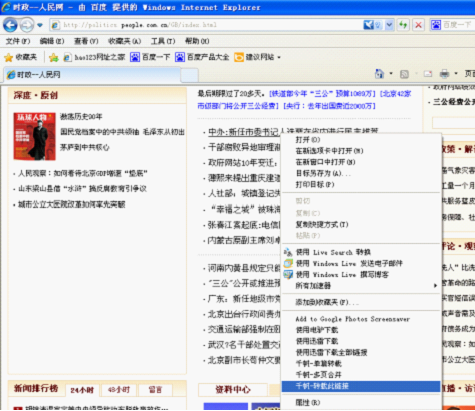Open the 山东梁山县 水浒 article link
Image resolution: width=475 pixels, height=411 pixels.
click(82, 189)
